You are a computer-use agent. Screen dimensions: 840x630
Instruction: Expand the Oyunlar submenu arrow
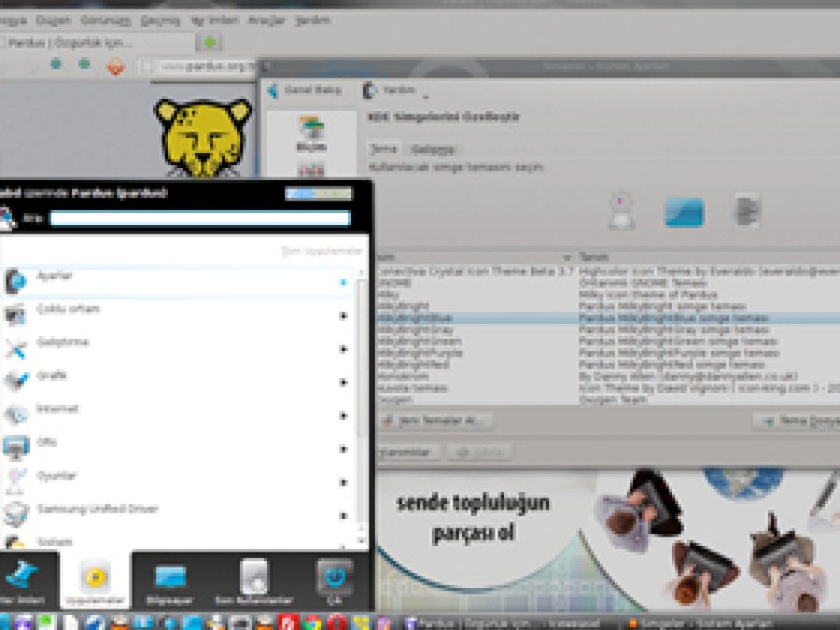(343, 483)
